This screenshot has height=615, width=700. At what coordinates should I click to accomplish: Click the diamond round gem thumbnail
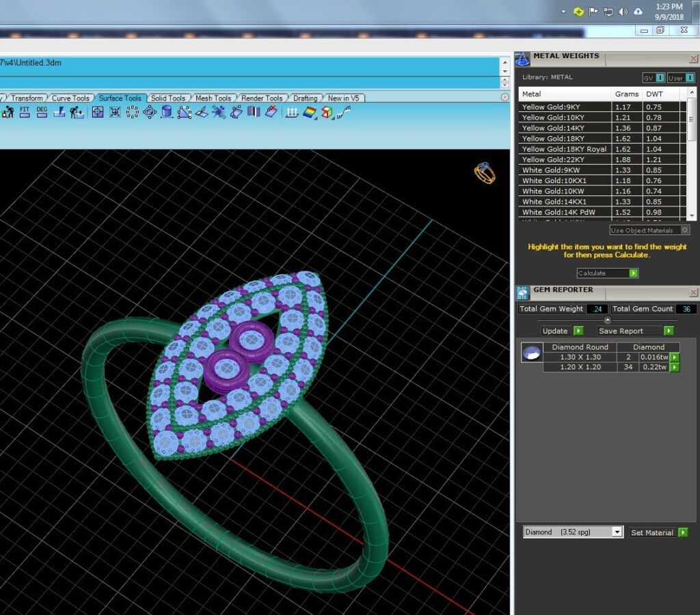coord(532,353)
